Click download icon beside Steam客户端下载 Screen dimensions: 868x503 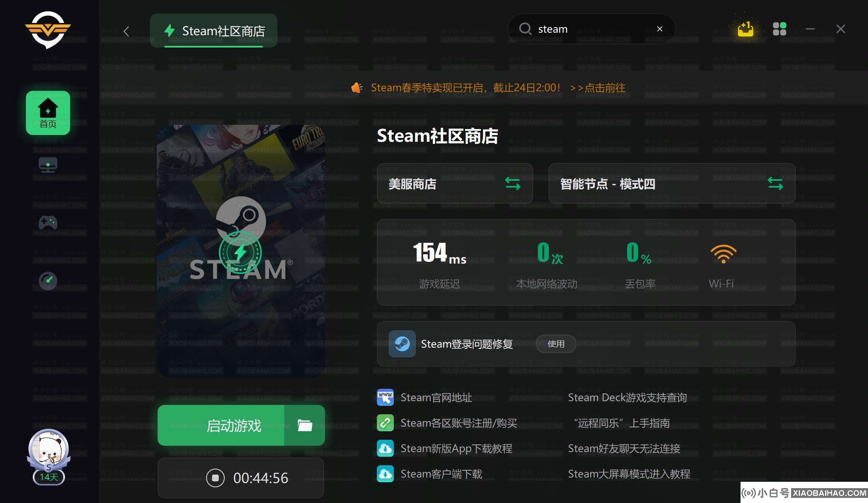[385, 474]
